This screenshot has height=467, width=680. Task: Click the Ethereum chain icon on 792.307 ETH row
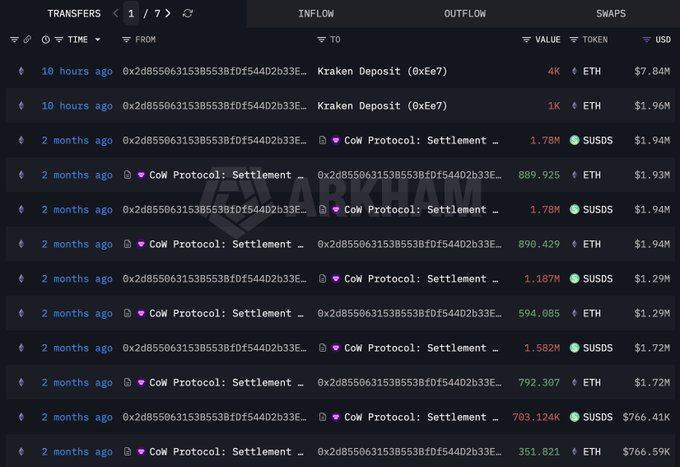click(21, 382)
